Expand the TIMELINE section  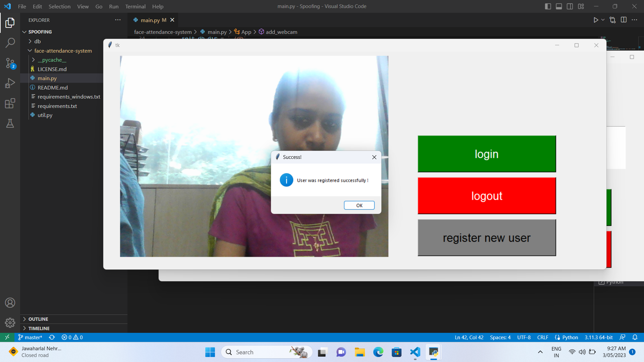pyautogui.click(x=39, y=328)
